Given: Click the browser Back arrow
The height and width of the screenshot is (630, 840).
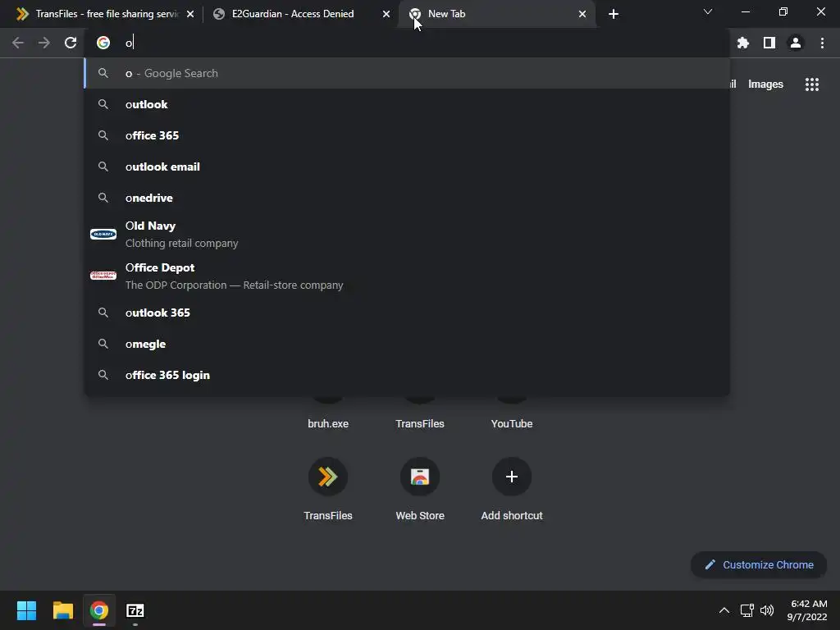Looking at the screenshot, I should (18, 43).
